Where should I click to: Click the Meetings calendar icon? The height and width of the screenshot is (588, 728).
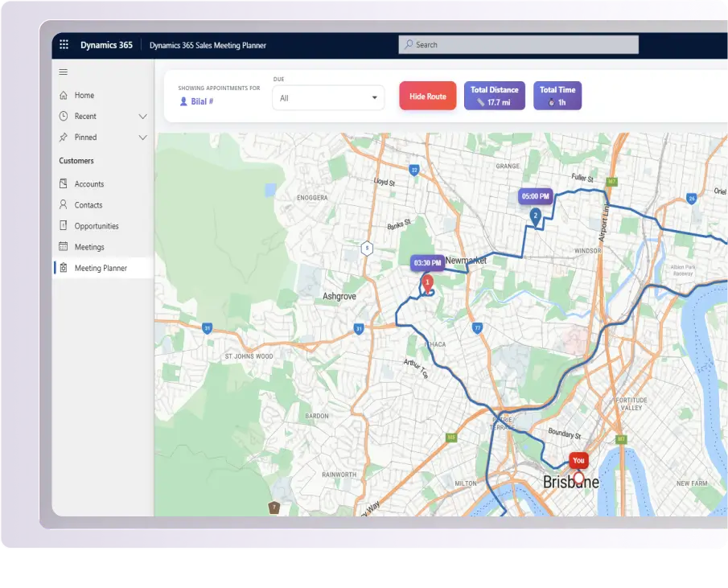click(x=64, y=246)
